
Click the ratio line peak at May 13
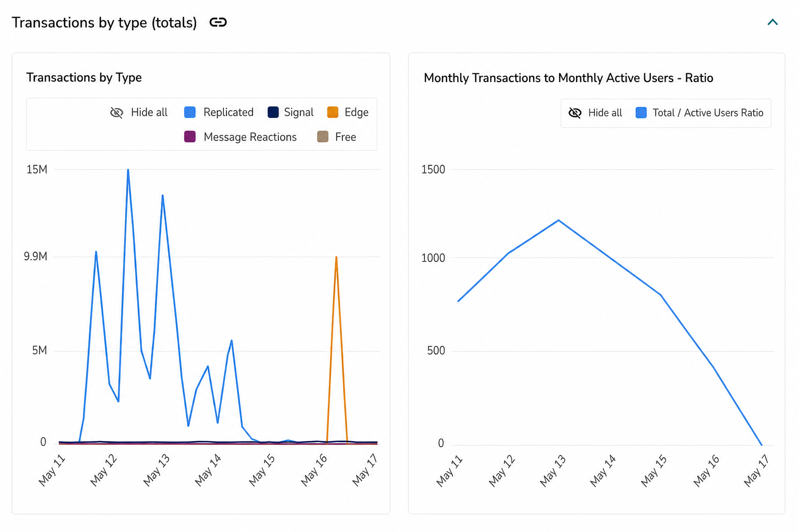(x=558, y=220)
